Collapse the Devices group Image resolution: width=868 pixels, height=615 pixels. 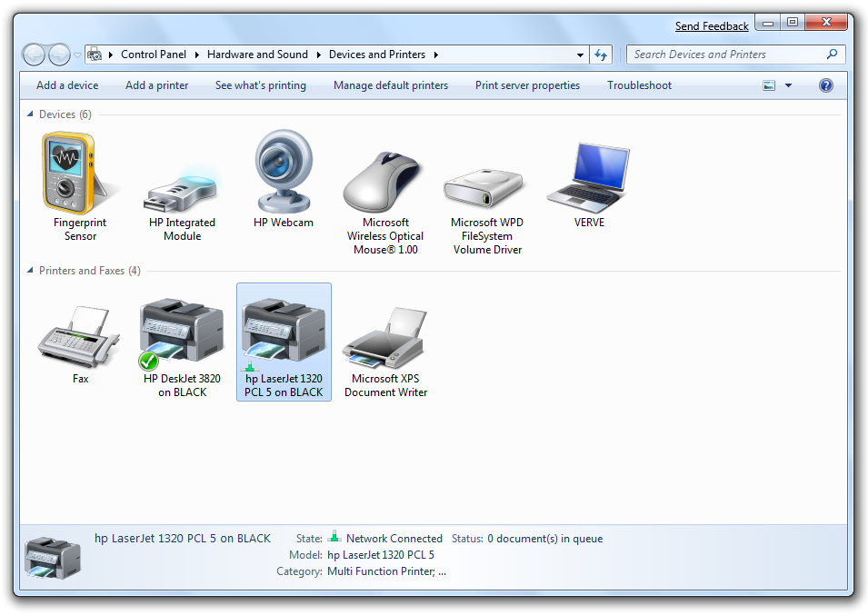[x=31, y=114]
